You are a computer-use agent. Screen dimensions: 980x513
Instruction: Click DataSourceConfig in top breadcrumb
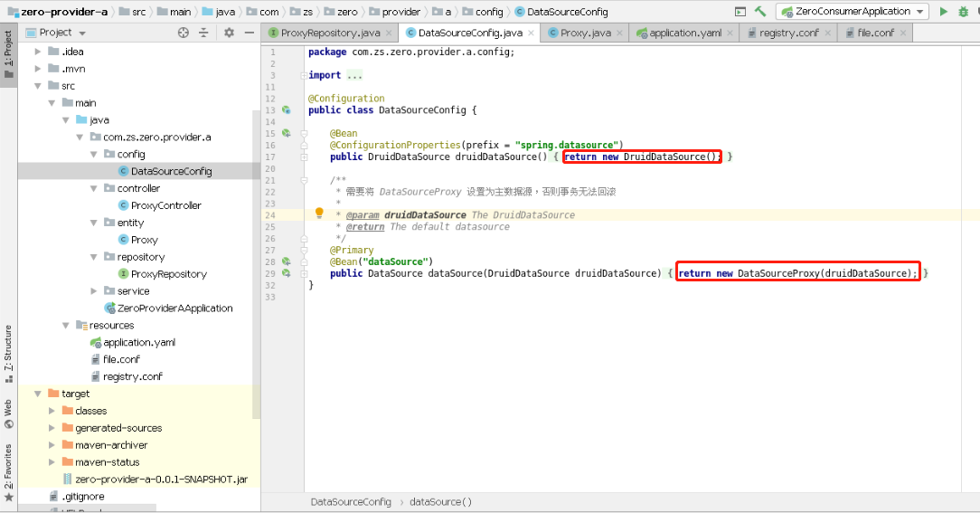pyautogui.click(x=561, y=11)
